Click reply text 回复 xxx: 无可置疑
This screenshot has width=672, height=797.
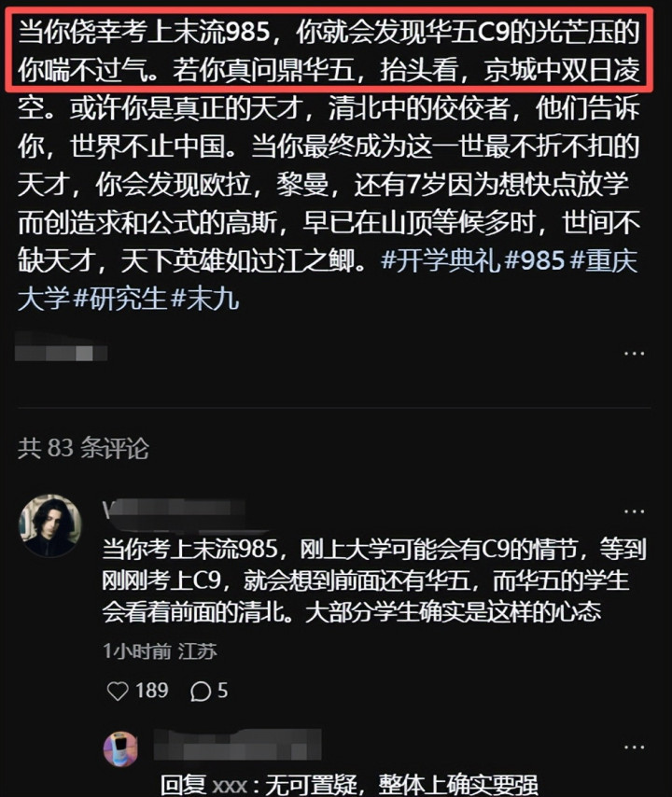[x=349, y=785]
